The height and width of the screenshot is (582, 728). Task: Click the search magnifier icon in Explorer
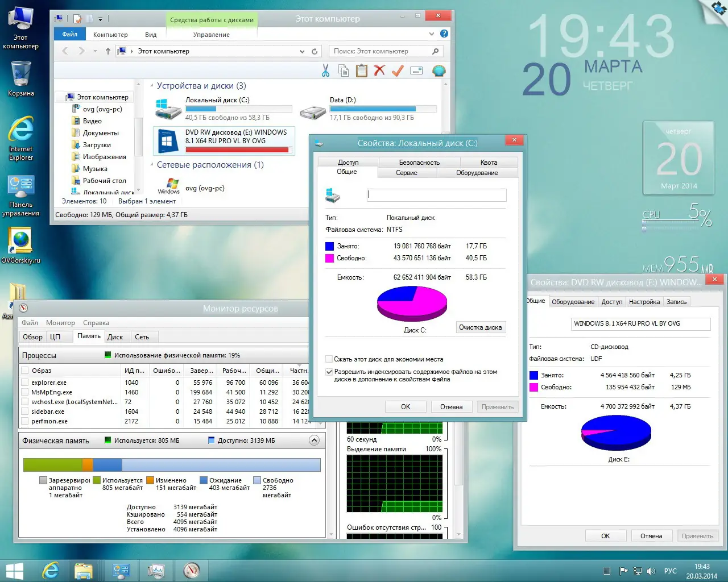tap(436, 51)
